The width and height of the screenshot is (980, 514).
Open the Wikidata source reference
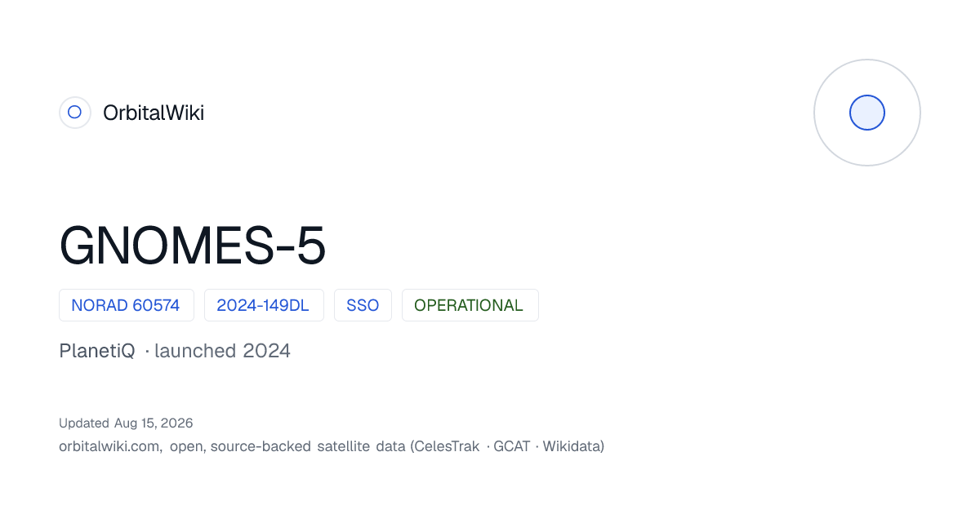coord(572,446)
